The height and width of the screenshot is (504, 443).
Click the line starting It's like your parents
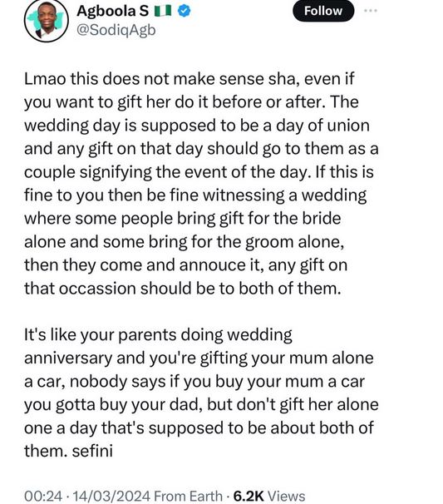tap(158, 335)
